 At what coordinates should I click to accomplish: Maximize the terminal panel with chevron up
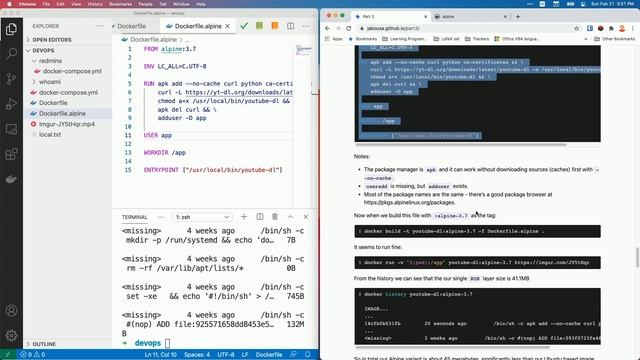pos(290,217)
